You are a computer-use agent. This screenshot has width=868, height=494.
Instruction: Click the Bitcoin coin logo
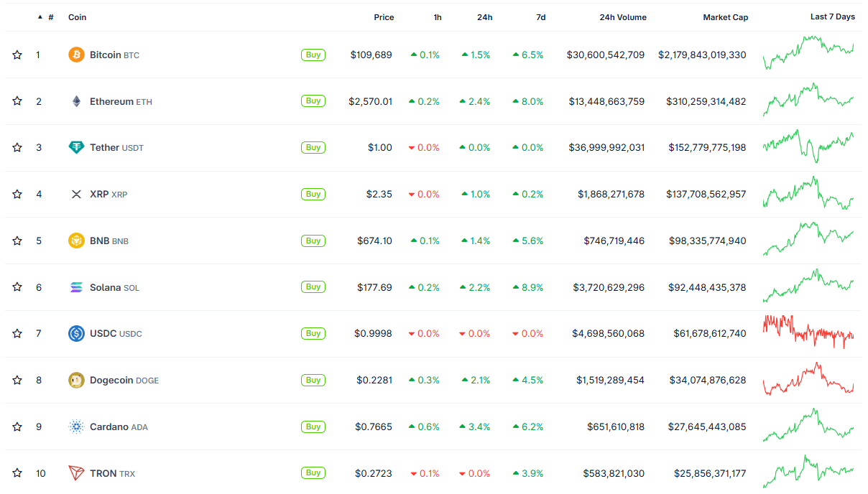(76, 55)
